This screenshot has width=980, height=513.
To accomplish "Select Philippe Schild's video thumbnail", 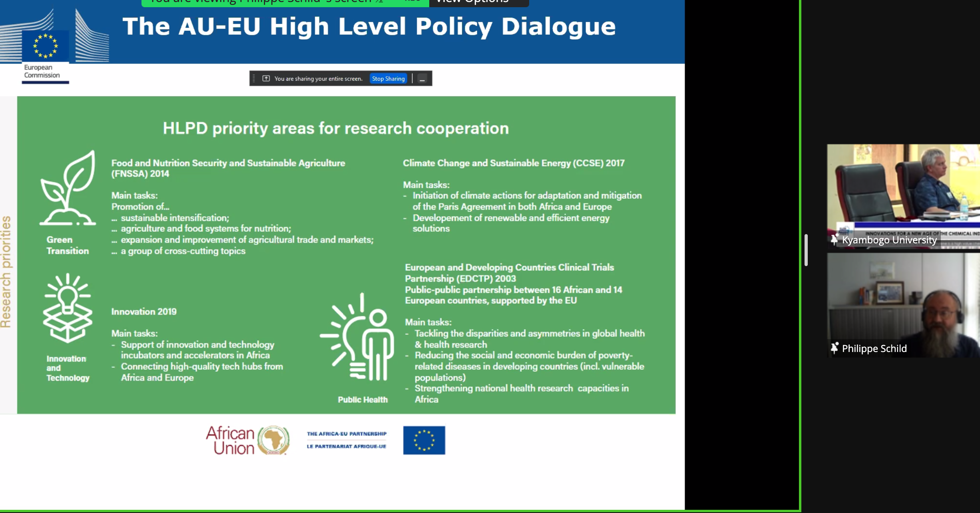I will pos(903,305).
